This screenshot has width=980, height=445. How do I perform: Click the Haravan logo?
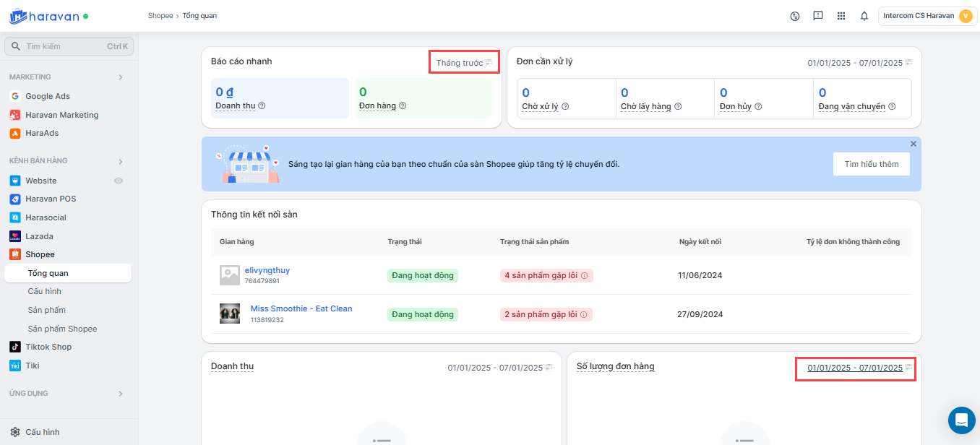tap(45, 15)
